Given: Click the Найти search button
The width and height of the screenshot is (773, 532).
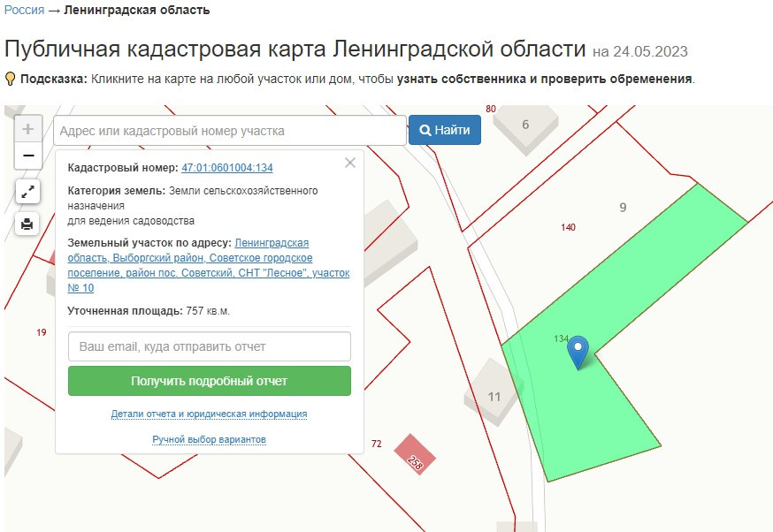Looking at the screenshot, I should [x=445, y=130].
